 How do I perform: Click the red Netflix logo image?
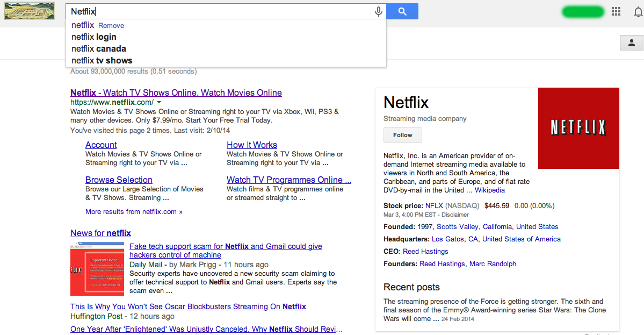[578, 128]
